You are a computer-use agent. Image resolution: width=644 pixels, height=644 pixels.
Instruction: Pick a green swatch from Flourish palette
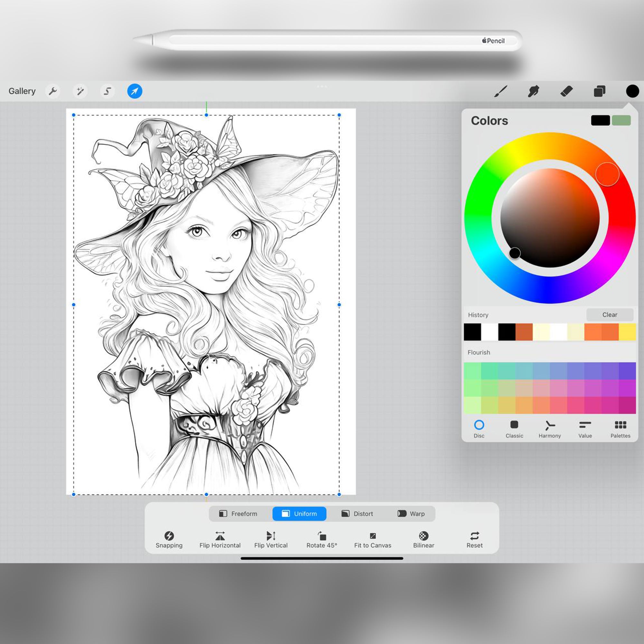tap(473, 370)
